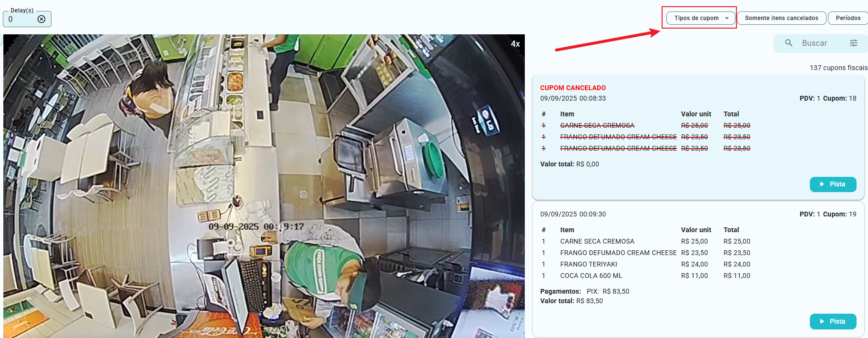Open the search filter sliders icon
Image resolution: width=868 pixels, height=338 pixels.
click(853, 43)
